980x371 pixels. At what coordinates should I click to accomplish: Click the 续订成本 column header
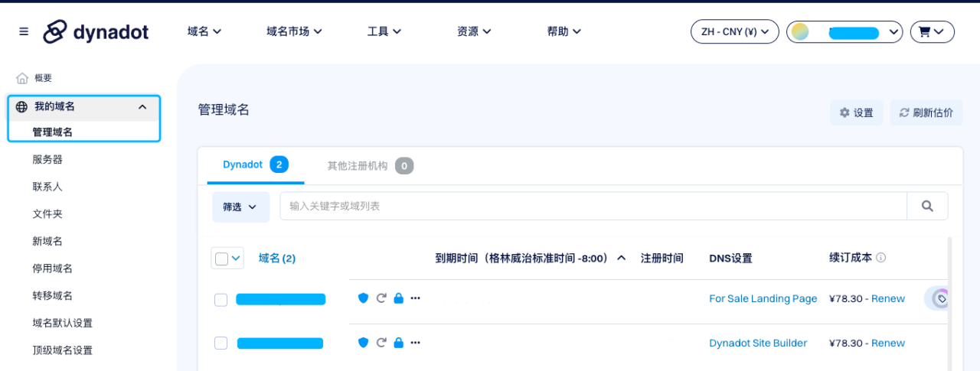[851, 258]
